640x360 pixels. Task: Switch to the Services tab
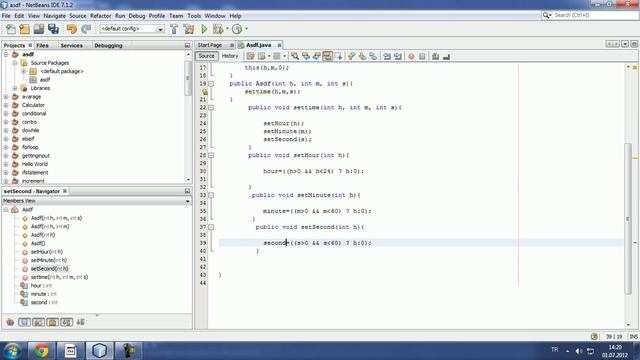71,45
